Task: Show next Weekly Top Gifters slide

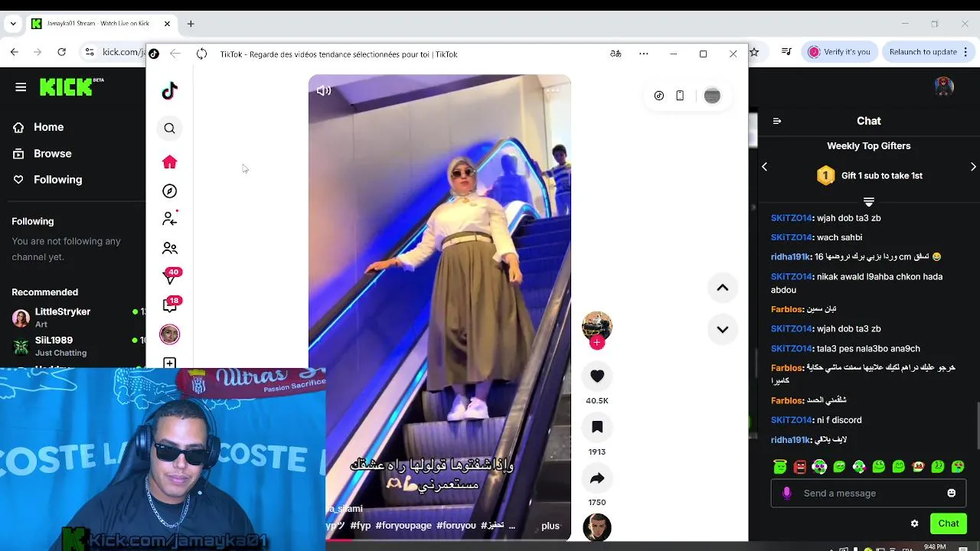Action: click(973, 166)
